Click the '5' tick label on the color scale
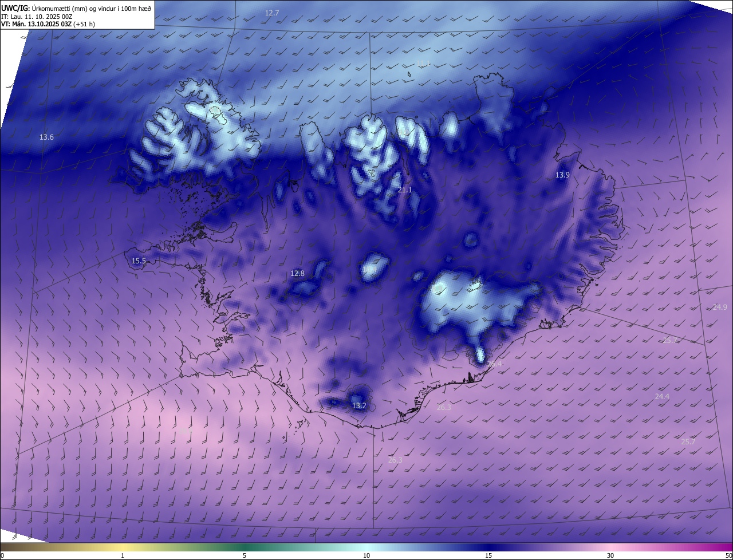This screenshot has height=560, width=733. [x=245, y=555]
